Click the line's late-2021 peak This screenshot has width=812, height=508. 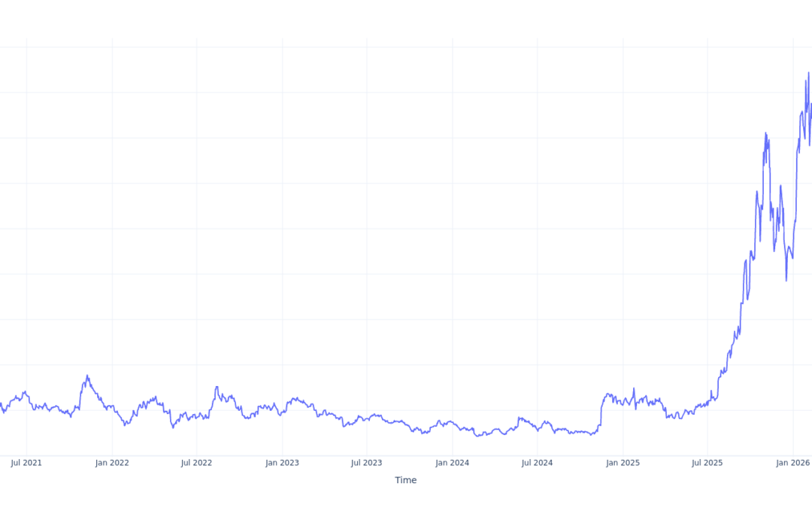point(87,376)
